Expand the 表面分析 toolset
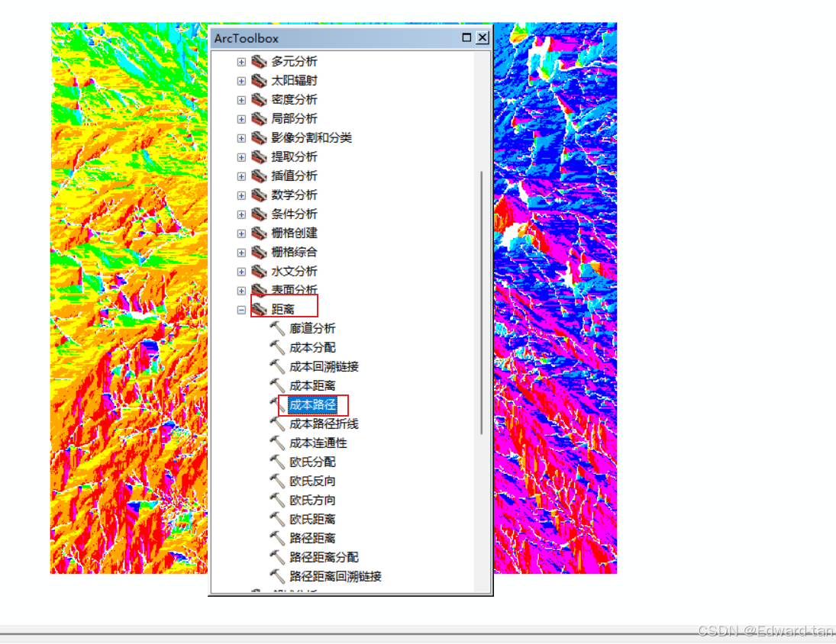The image size is (836, 644). (241, 291)
